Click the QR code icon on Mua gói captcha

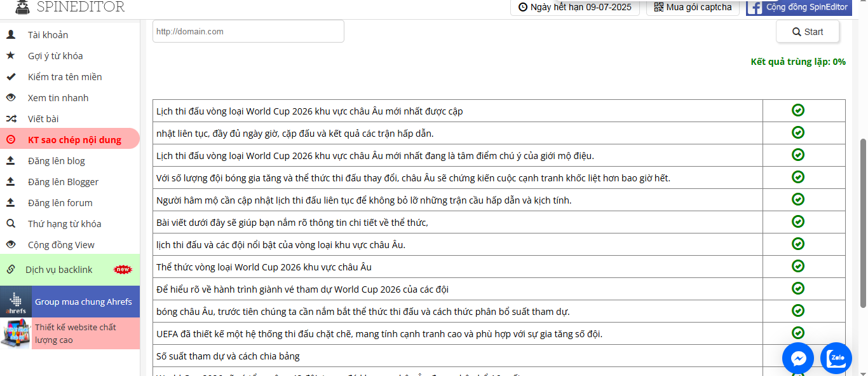(x=658, y=7)
